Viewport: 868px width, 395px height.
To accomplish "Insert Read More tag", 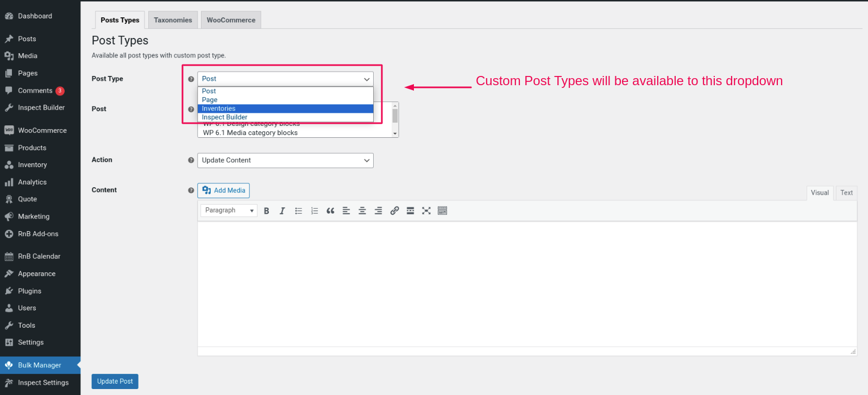I will click(410, 211).
